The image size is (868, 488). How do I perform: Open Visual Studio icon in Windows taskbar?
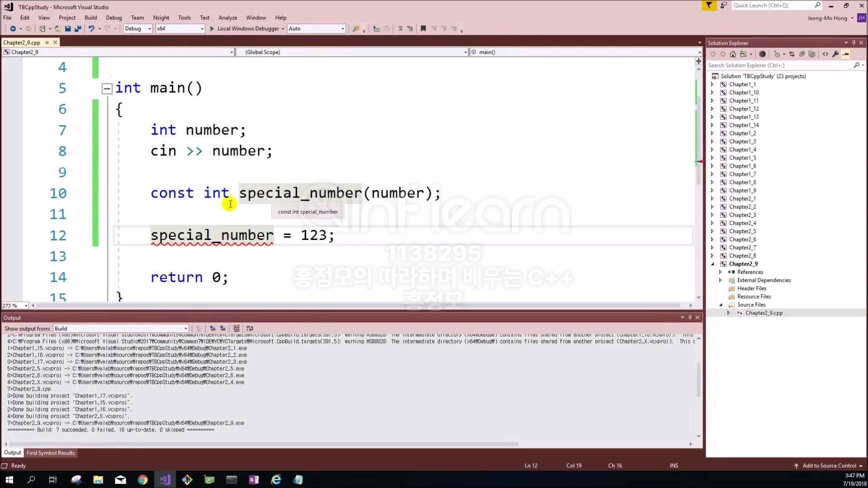tap(165, 479)
